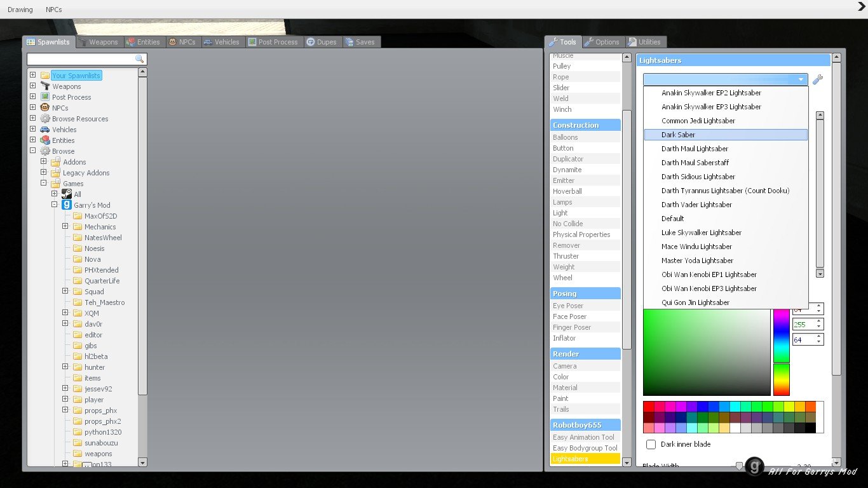Click the Steam logo icon beside All

pyautogui.click(x=67, y=194)
